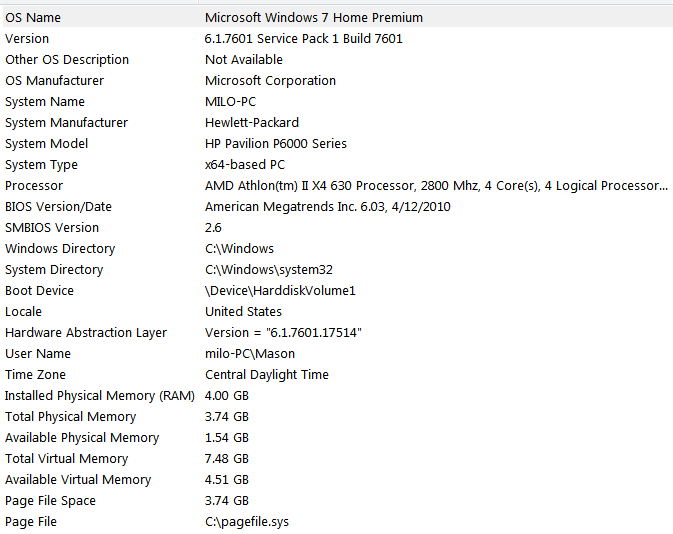Select the Other OS Description item
The height and width of the screenshot is (534, 673).
(67, 60)
